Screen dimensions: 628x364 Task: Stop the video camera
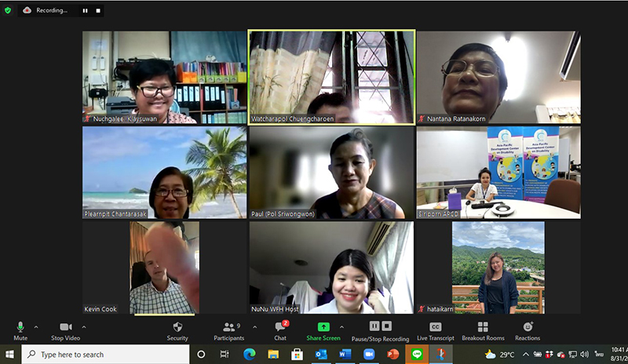tap(66, 327)
